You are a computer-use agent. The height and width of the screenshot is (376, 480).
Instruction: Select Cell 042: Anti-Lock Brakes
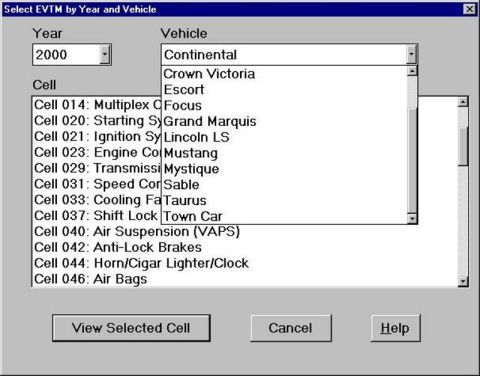[245, 247]
